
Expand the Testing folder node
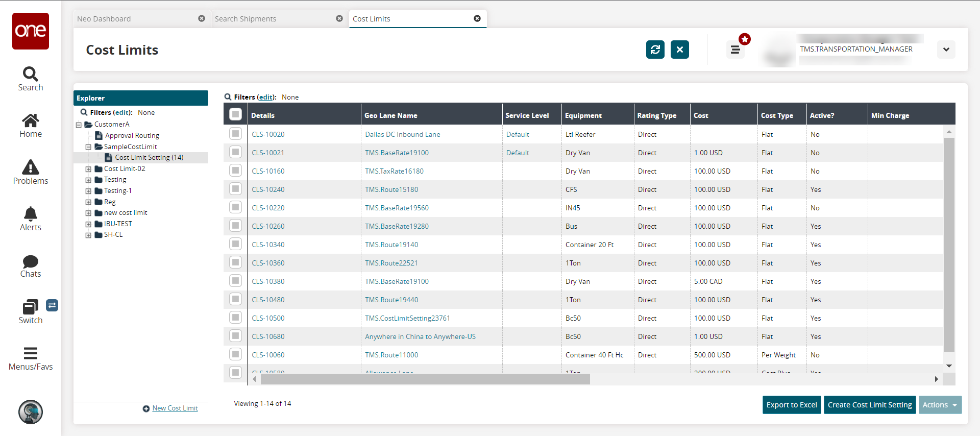pos(88,180)
